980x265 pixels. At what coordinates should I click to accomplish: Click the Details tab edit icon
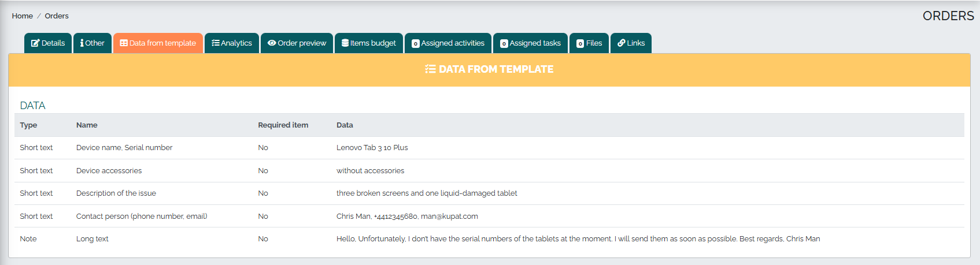pos(35,43)
